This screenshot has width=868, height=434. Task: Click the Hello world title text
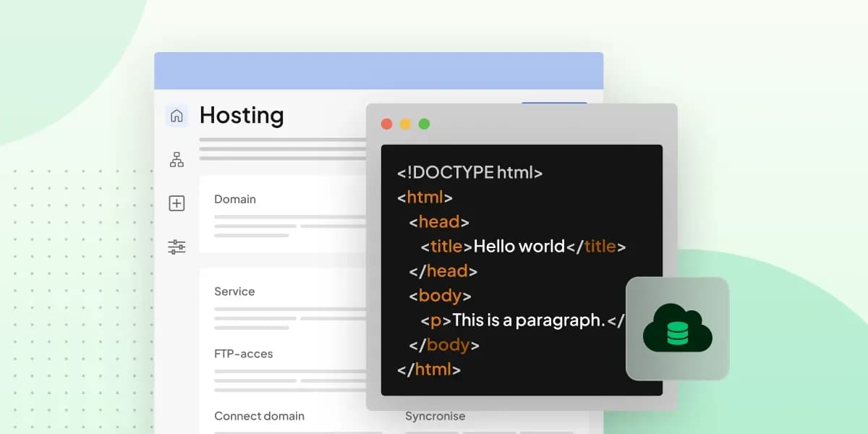(519, 246)
